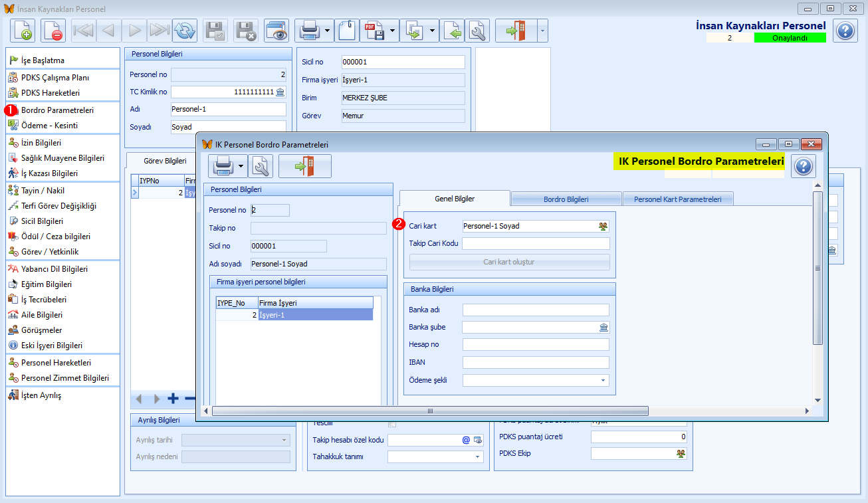Click the exit door icon in Bordro Parametreleri window
The height and width of the screenshot is (503, 868).
pos(305,166)
